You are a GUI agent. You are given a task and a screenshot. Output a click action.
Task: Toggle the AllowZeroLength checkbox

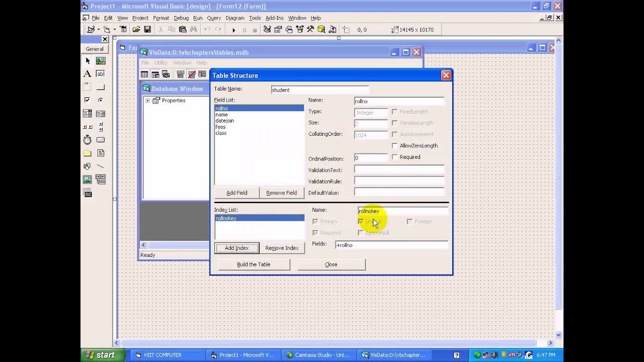point(395,146)
